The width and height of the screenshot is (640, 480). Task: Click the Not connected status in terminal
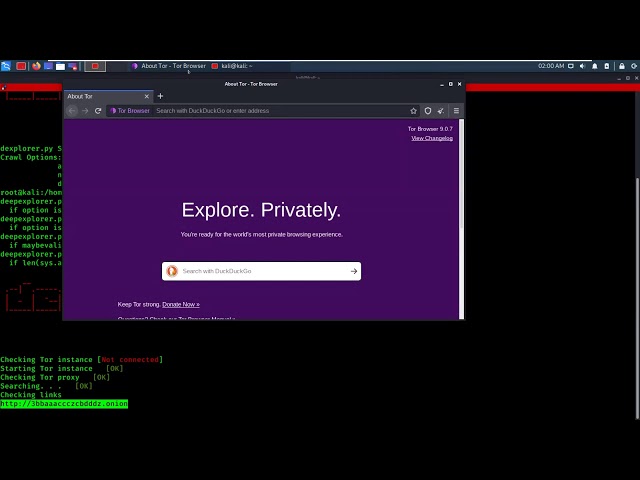pos(130,360)
